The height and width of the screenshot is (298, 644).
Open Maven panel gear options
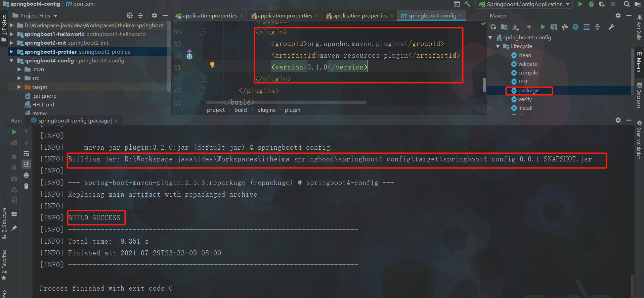618,15
